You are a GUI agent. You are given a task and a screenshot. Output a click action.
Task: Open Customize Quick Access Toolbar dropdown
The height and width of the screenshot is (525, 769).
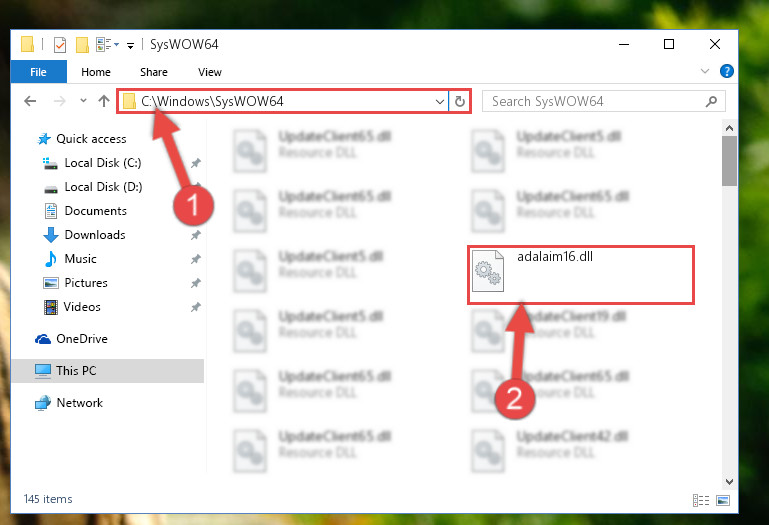pos(130,46)
